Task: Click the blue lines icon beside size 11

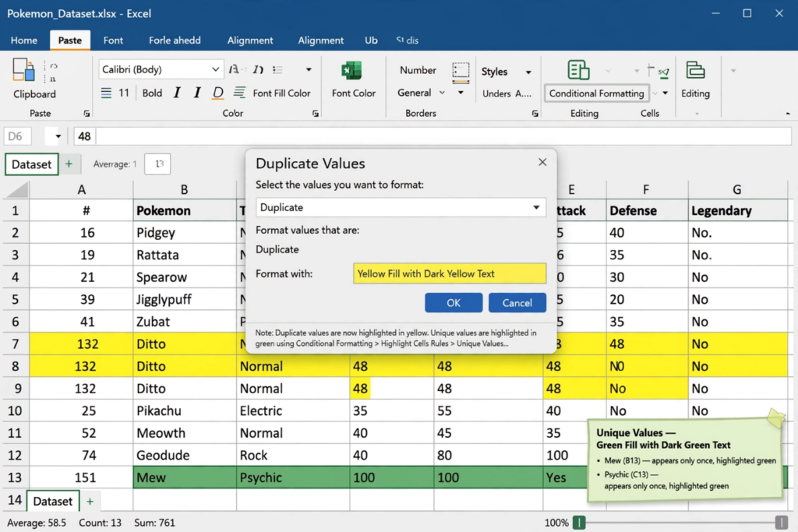Action: point(106,93)
